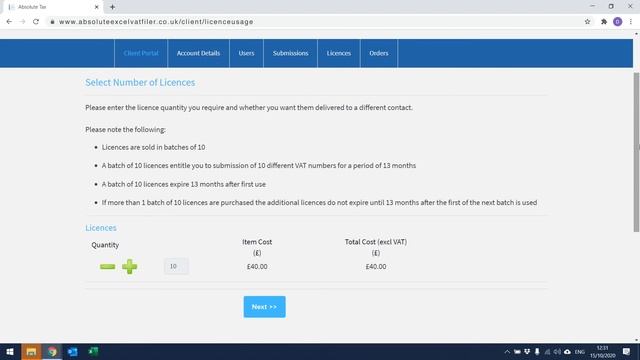Open the Account Details menu item
The height and width of the screenshot is (360, 640).
click(198, 53)
